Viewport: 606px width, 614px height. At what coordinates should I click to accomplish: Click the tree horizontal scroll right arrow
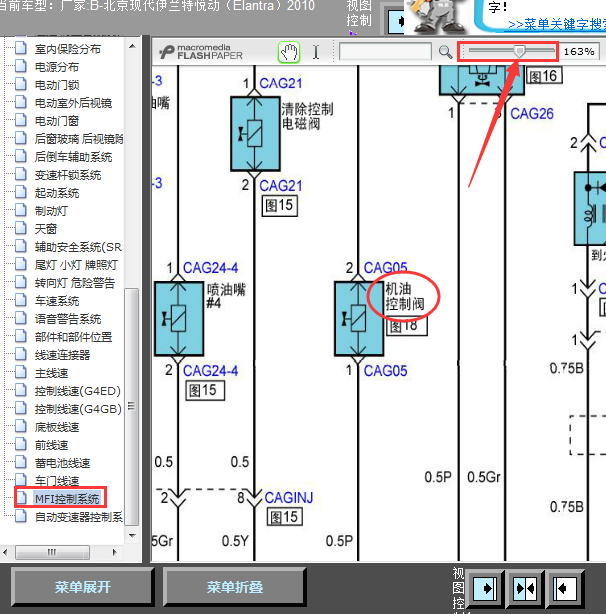114,553
